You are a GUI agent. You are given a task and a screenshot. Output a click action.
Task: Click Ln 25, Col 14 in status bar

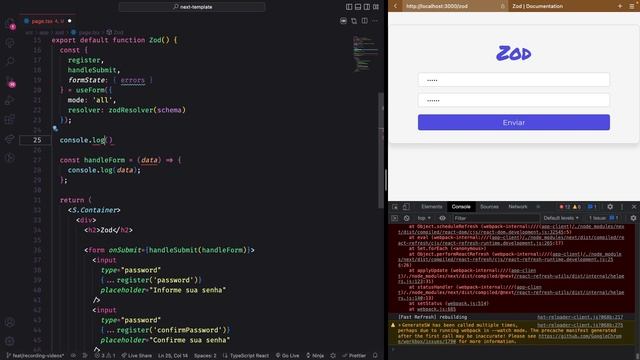(173, 356)
